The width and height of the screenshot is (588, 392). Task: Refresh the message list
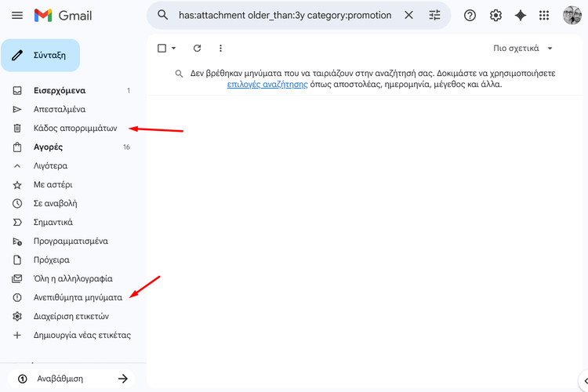coord(198,49)
